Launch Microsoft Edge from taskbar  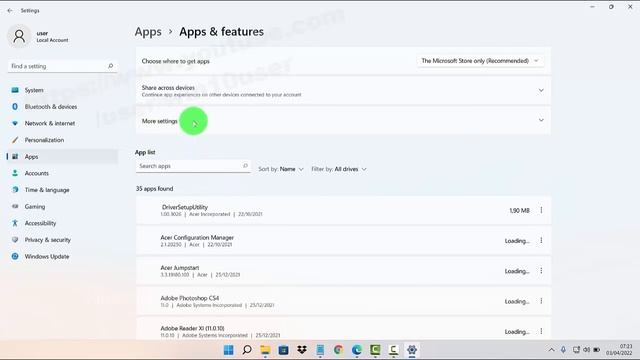click(x=357, y=350)
